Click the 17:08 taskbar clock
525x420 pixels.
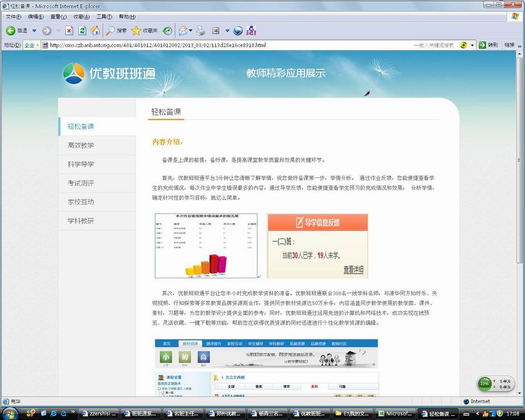coord(512,414)
